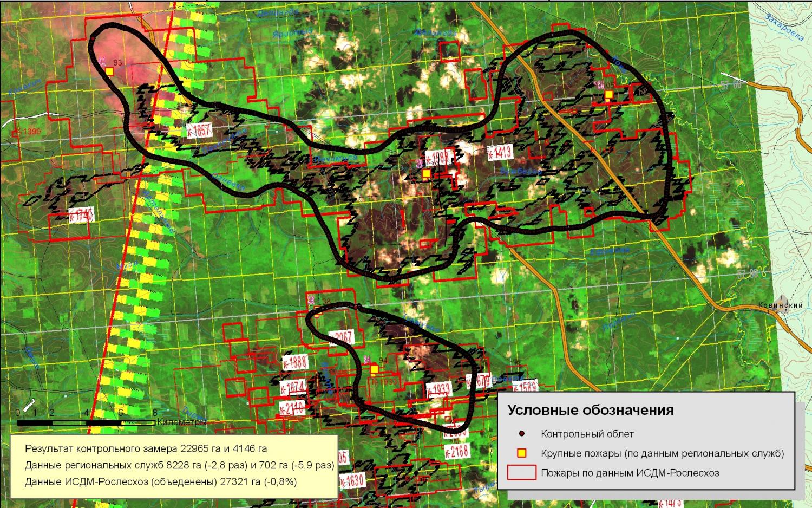Click the Результат контрольного замера text line
The height and width of the screenshot is (508, 812).
coord(146,449)
